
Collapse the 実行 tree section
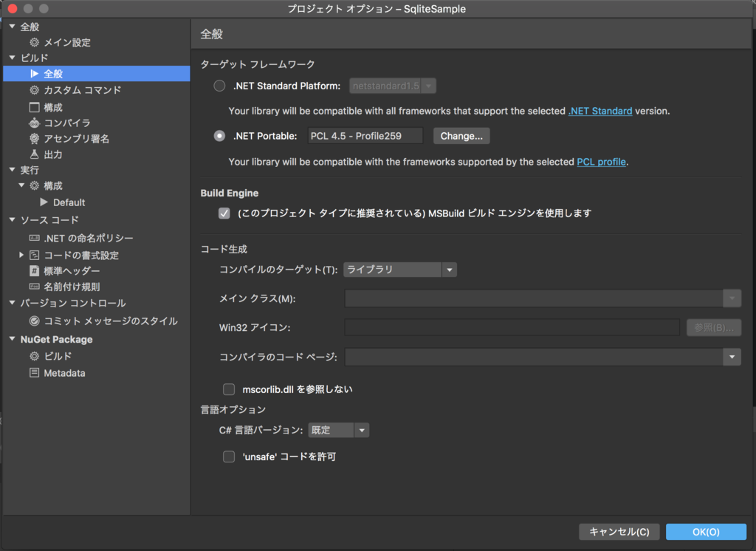12,170
